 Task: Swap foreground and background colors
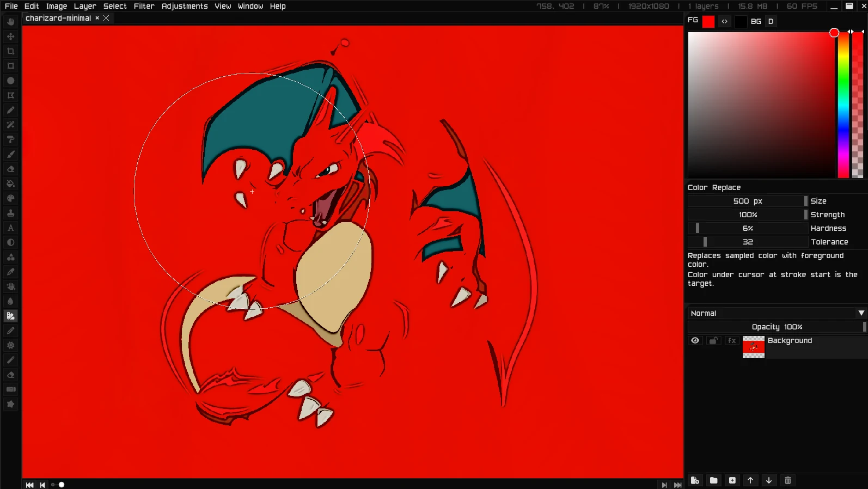tap(724, 21)
